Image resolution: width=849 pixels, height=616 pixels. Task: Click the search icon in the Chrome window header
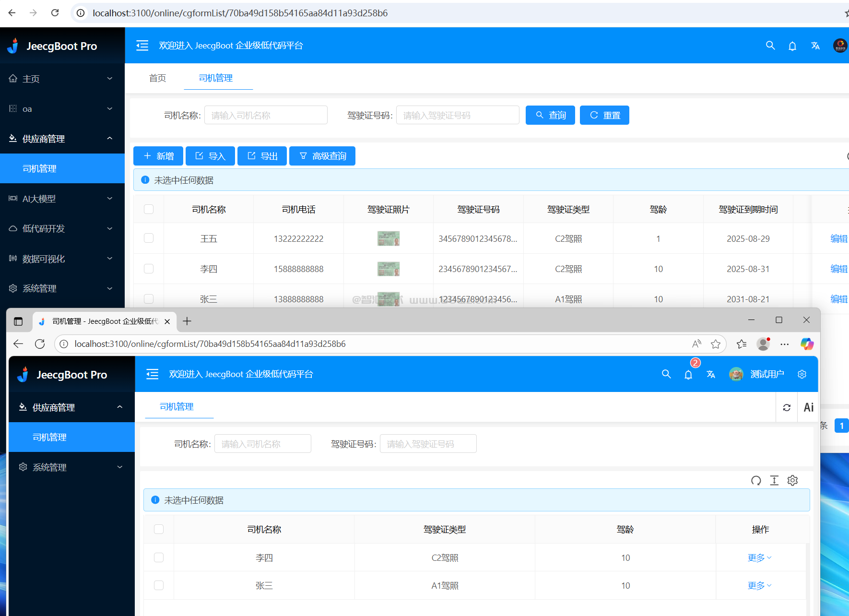click(770, 46)
